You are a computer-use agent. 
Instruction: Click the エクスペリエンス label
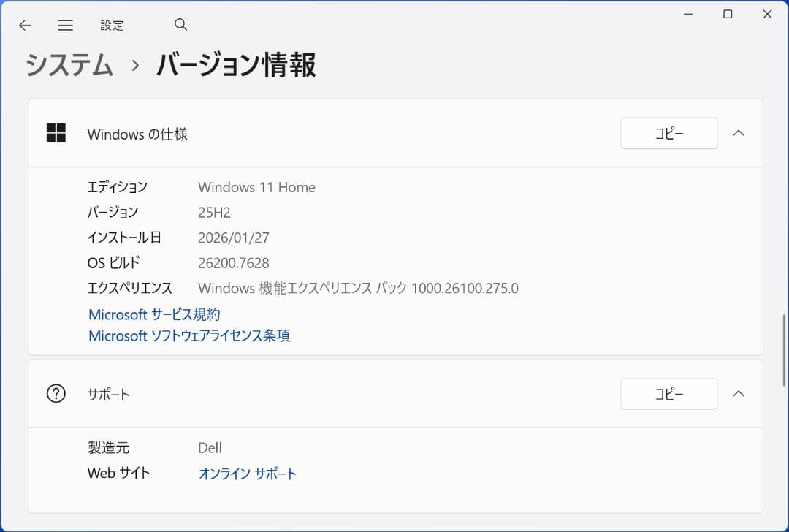pos(130,288)
